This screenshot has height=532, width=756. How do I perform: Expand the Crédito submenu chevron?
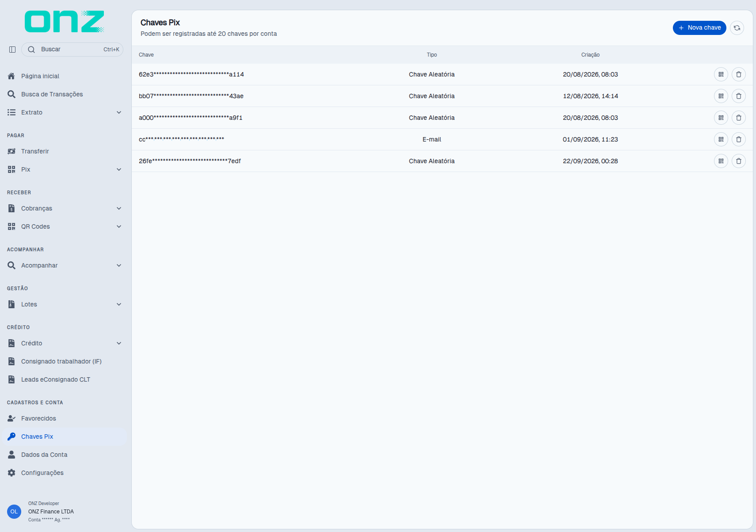(119, 343)
